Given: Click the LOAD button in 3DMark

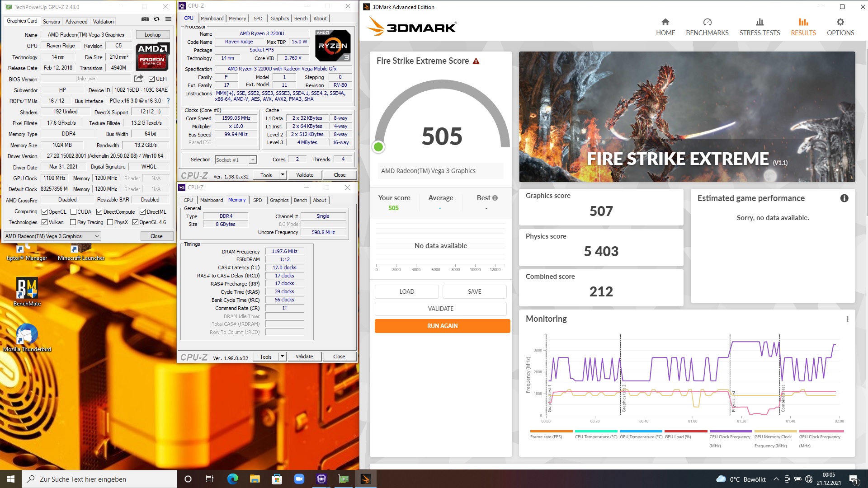Looking at the screenshot, I should point(406,291).
